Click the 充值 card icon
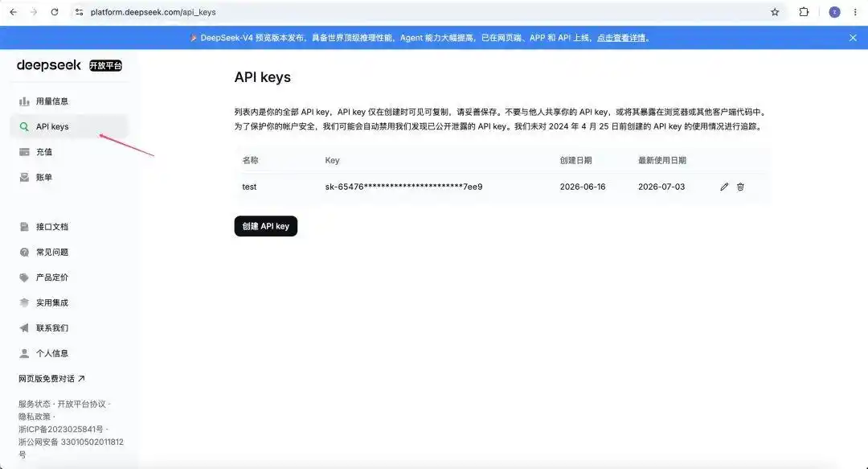The height and width of the screenshot is (469, 868). click(24, 152)
